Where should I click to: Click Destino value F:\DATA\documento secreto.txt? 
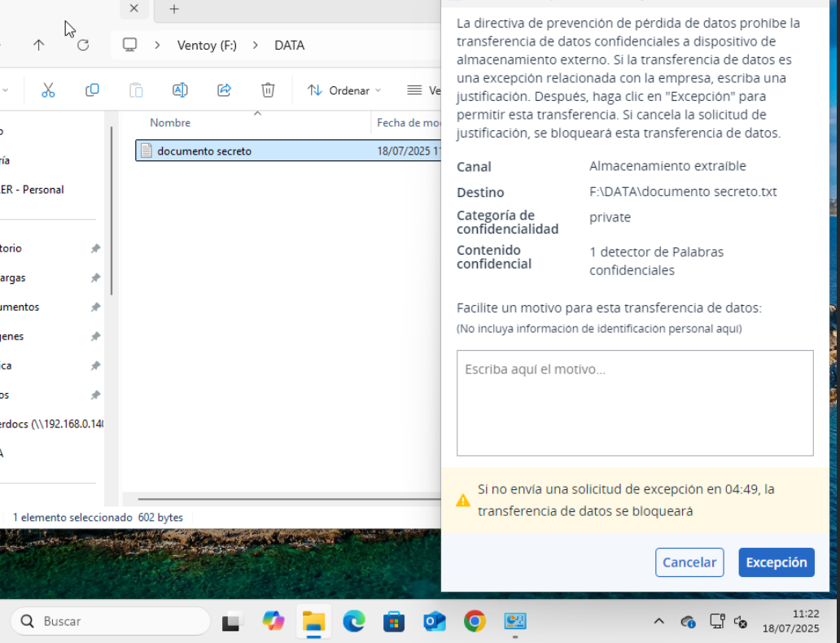coord(683,191)
